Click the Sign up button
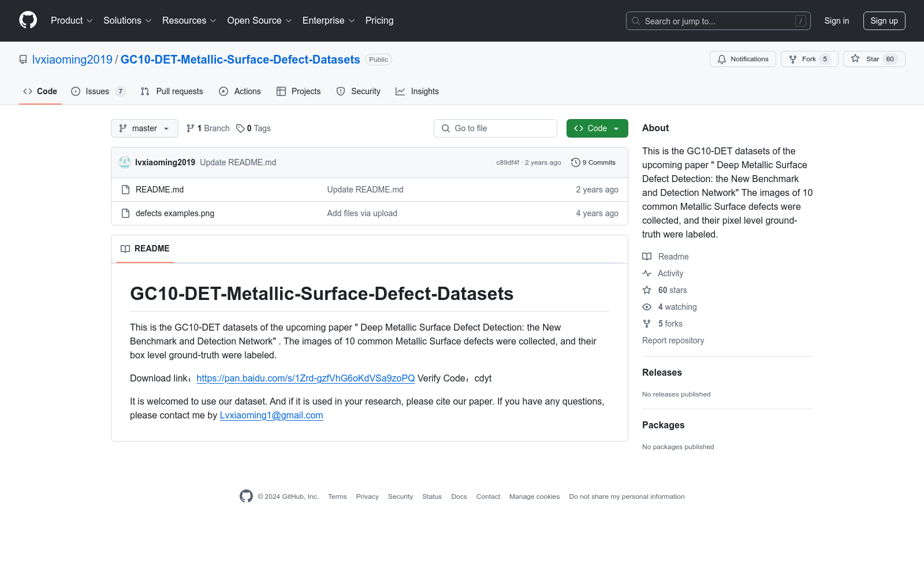Viewport: 924px width, 578px height. tap(884, 21)
